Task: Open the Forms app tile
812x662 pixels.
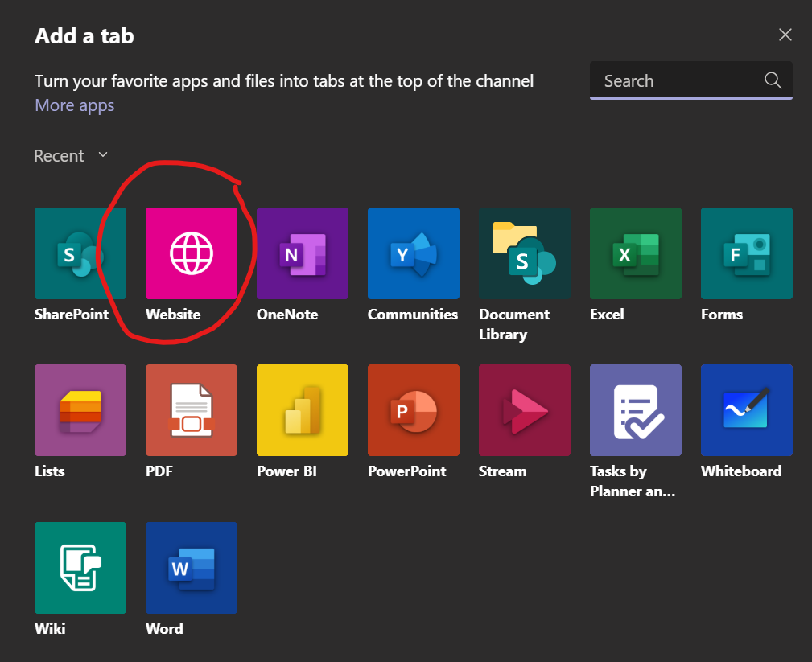Action: (x=746, y=253)
